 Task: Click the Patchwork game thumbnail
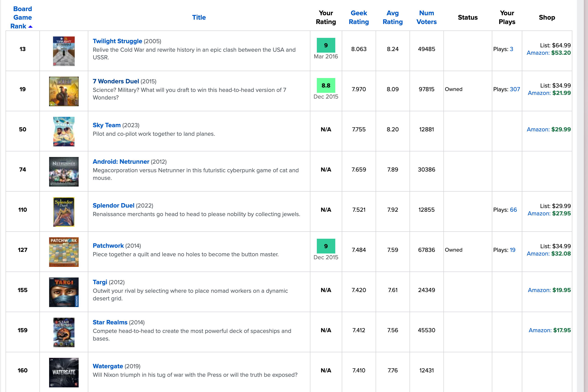64,252
